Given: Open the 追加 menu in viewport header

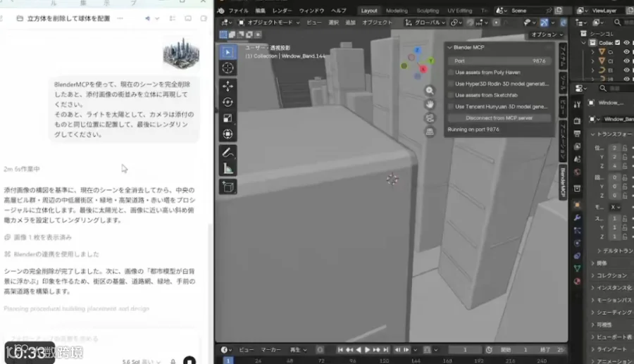Looking at the screenshot, I should [x=350, y=23].
